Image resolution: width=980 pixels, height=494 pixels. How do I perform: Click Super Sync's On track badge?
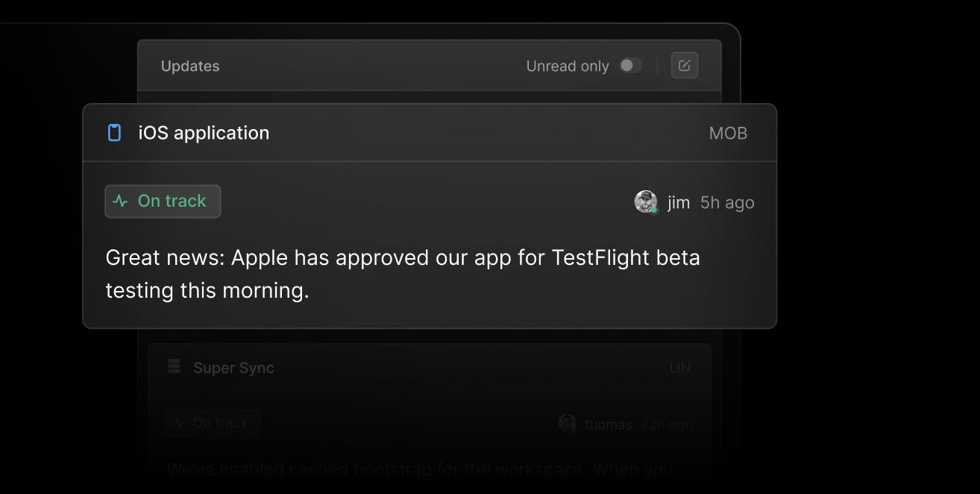(213, 423)
